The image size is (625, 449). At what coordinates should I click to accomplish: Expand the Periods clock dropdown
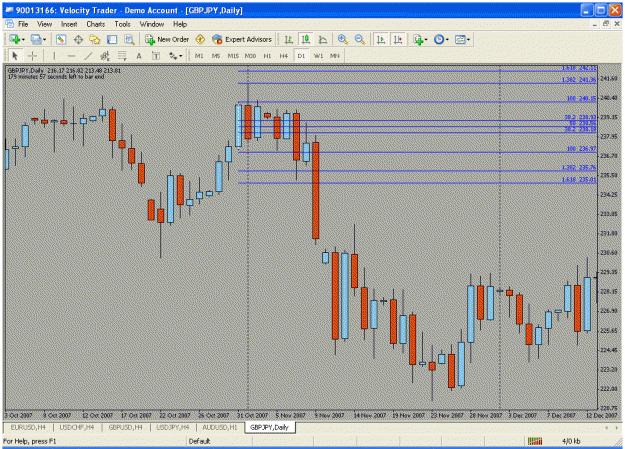[447, 40]
